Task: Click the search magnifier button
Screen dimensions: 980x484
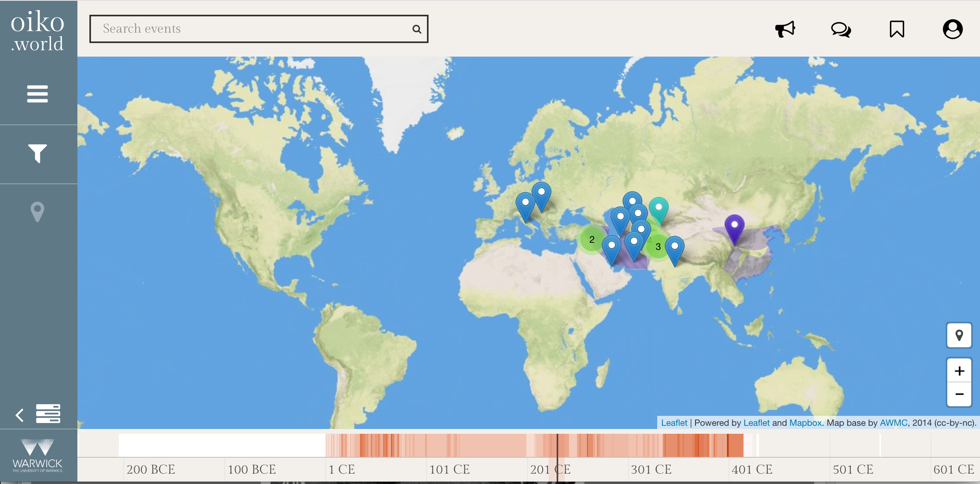Action: (x=417, y=29)
